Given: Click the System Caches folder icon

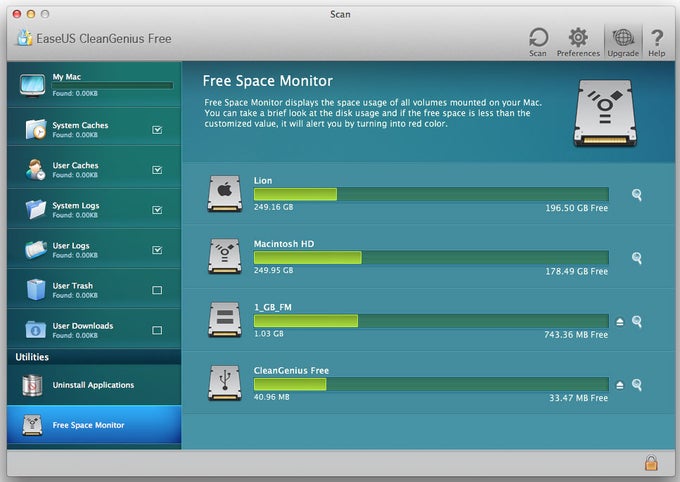Looking at the screenshot, I should click(x=36, y=129).
